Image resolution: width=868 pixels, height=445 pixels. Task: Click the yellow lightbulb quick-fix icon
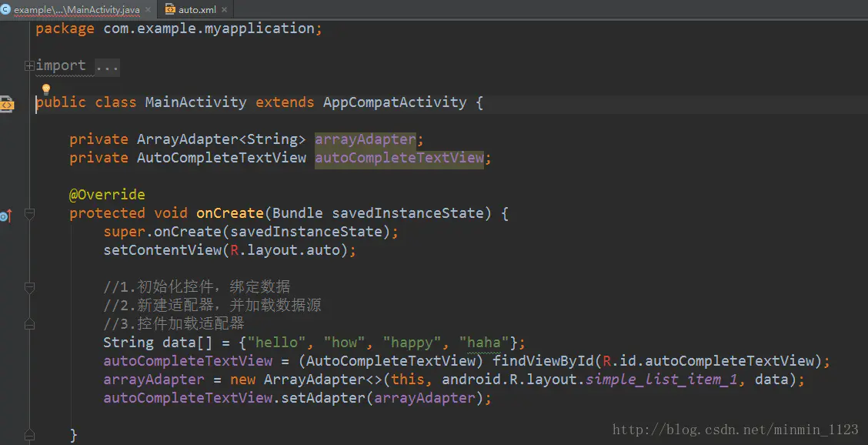46,89
